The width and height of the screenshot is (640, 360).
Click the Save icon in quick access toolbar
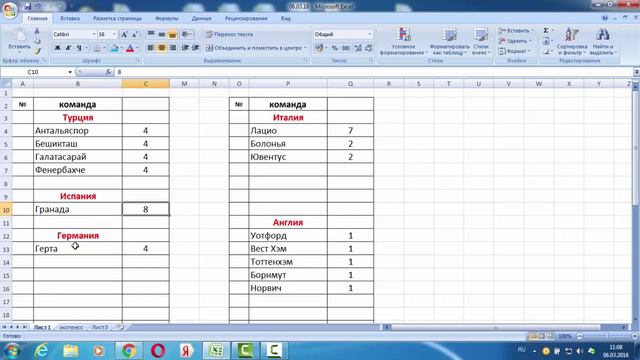[28, 7]
